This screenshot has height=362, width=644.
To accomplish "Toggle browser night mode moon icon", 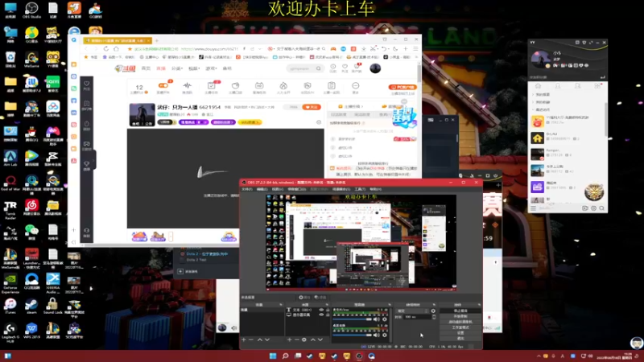I will coord(395,49).
